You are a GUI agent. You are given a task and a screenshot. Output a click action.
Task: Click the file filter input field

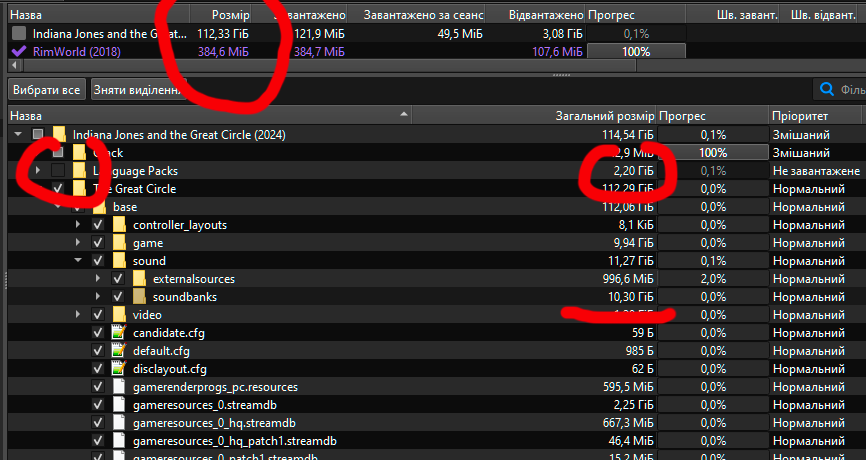pyautogui.click(x=839, y=89)
